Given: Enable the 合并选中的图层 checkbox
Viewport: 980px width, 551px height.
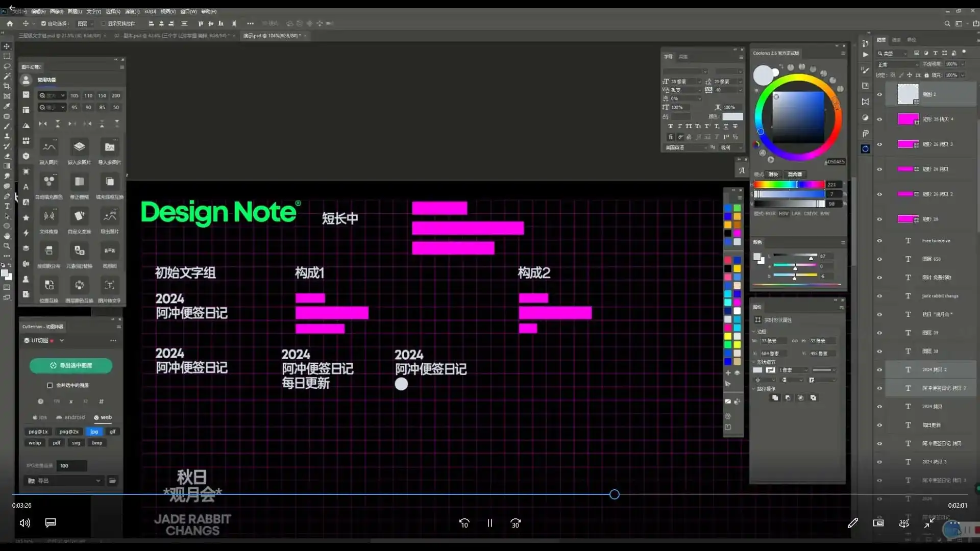Looking at the screenshot, I should point(50,385).
